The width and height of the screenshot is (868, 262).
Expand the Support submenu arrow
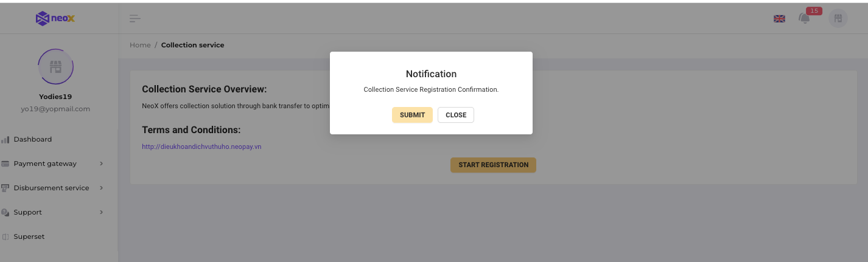coord(101,212)
